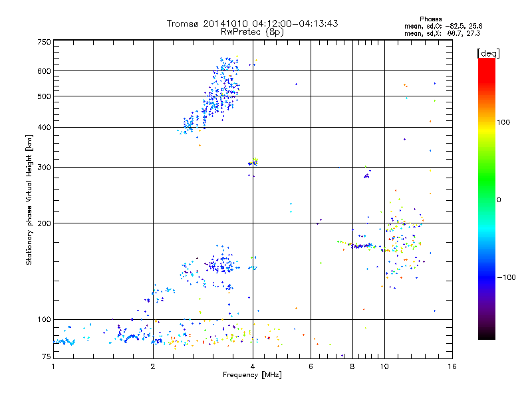Click colorbar tick label -100
532x399 pixels.
pyautogui.click(x=506, y=277)
